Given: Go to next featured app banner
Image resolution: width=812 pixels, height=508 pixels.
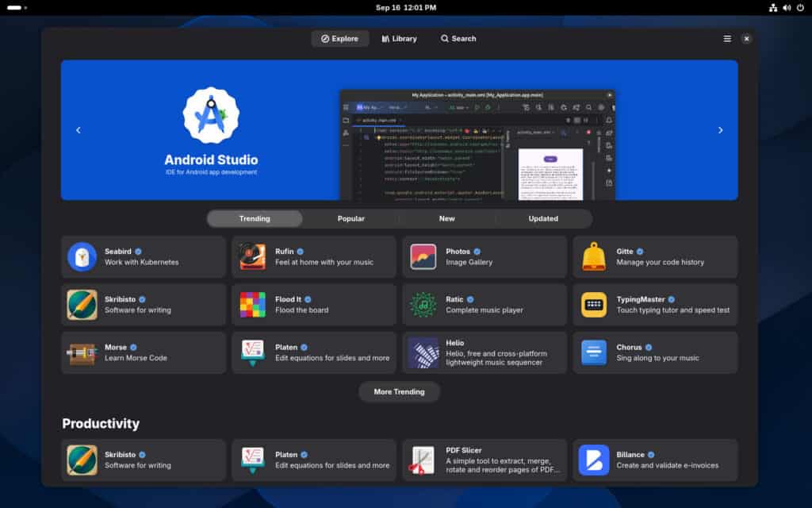Looking at the screenshot, I should (720, 130).
